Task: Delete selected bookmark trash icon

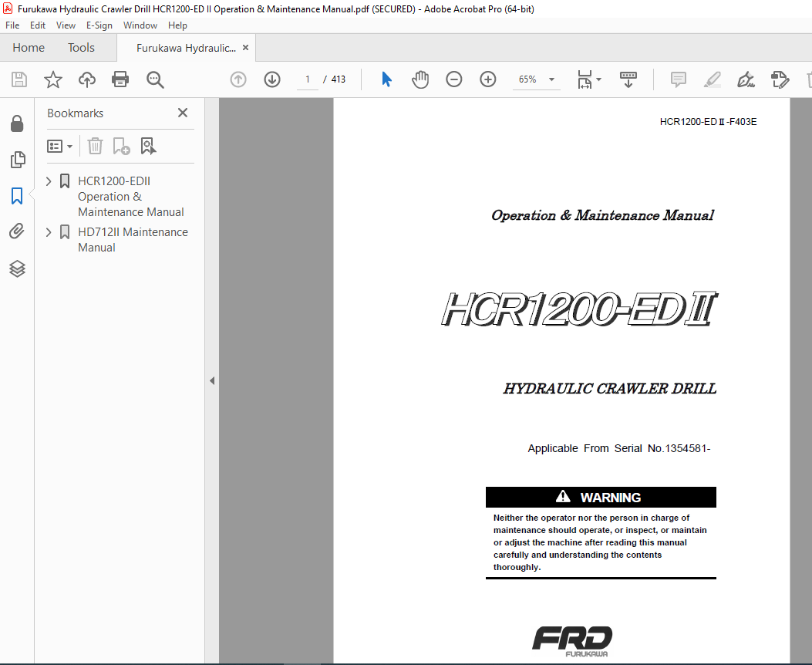Action: point(95,146)
